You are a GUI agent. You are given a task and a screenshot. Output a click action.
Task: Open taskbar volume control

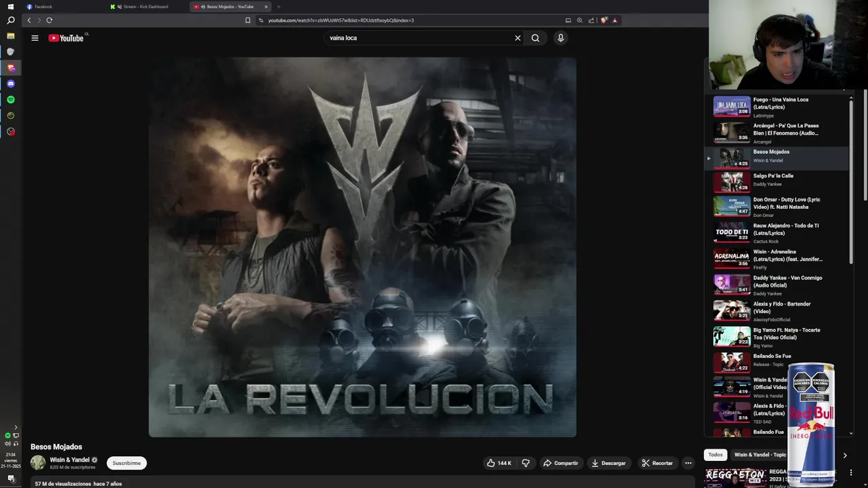pyautogui.click(x=7, y=443)
